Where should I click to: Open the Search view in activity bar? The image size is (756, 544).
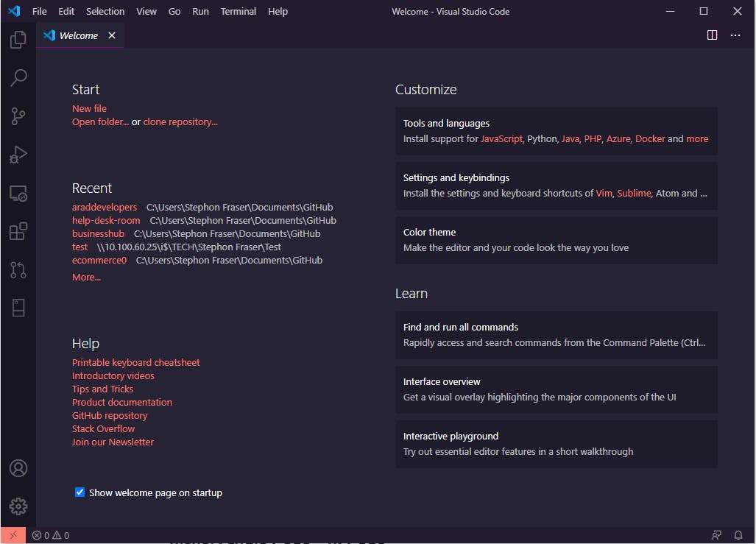pyautogui.click(x=18, y=77)
